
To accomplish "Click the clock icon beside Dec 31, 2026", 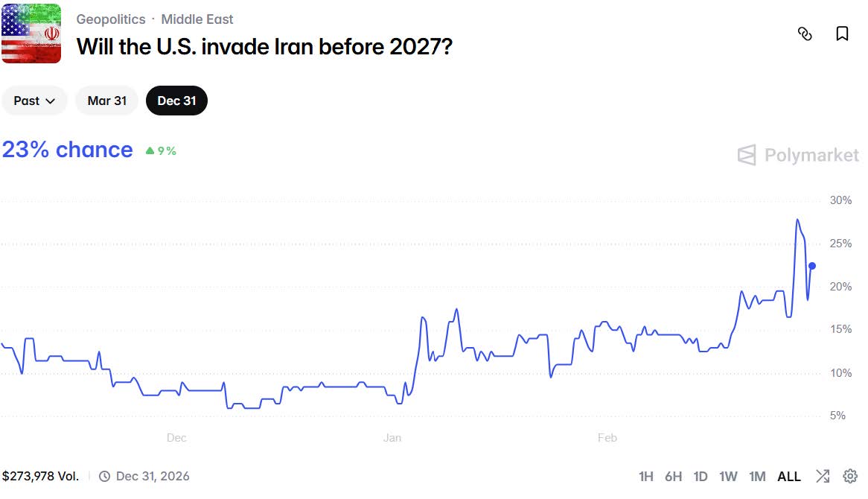I will (105, 476).
